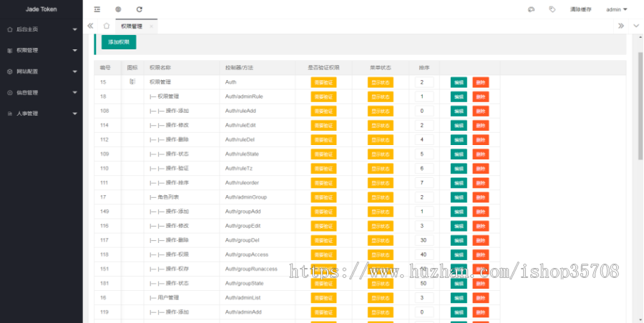This screenshot has height=323, width=644.
Task: Click the sidebar collapse icon in top bar
Action: [x=97, y=9]
